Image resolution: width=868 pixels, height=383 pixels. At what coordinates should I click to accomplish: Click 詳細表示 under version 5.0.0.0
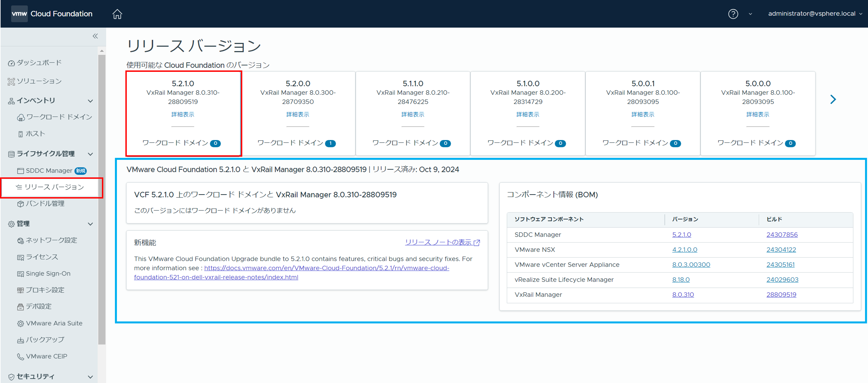(x=758, y=115)
